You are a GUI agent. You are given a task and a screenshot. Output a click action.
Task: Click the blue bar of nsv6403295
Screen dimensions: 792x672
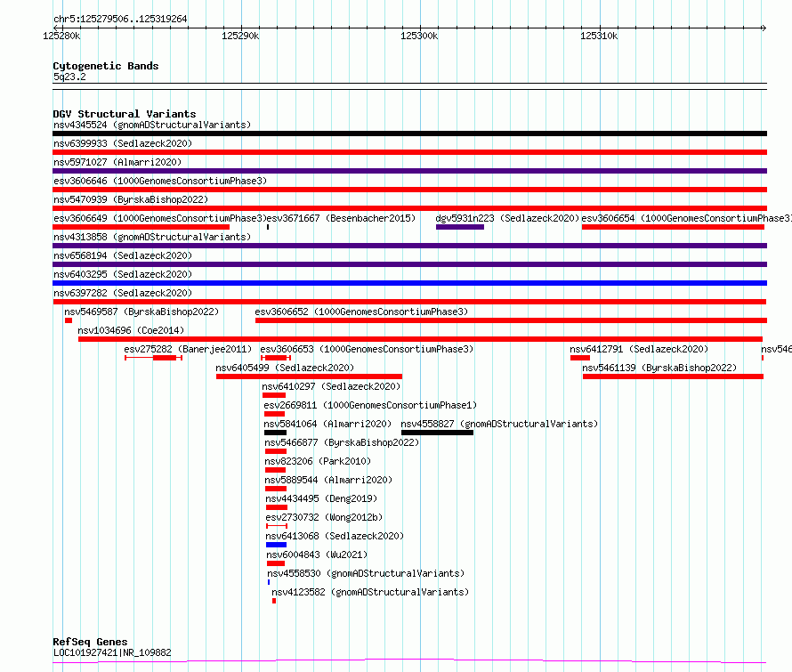(x=409, y=283)
